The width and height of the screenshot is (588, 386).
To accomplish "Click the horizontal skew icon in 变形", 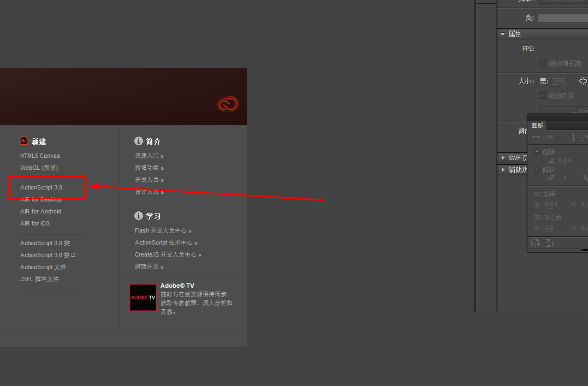I will (x=551, y=177).
